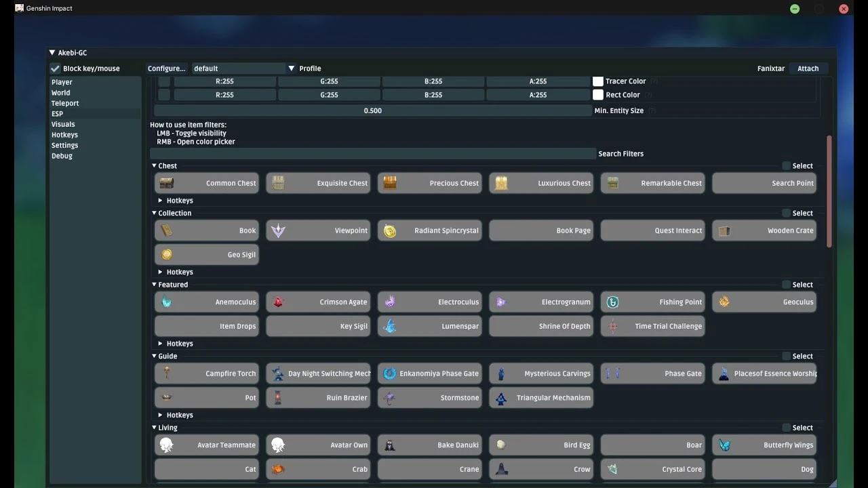Click the Crystal Core icon
Screen dimensions: 868x488
click(x=612, y=469)
